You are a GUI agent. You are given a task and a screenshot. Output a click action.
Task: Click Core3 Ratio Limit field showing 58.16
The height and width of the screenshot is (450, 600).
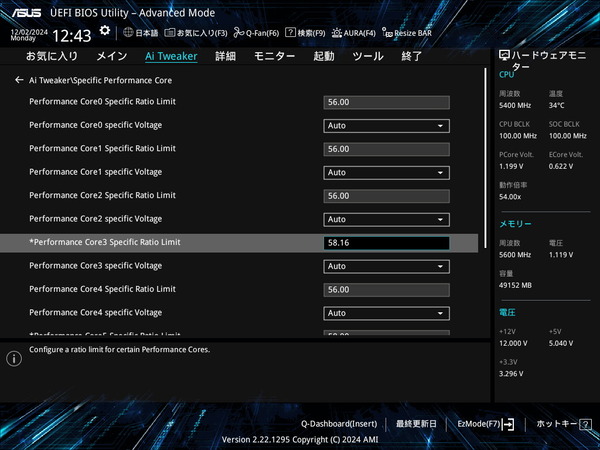386,243
